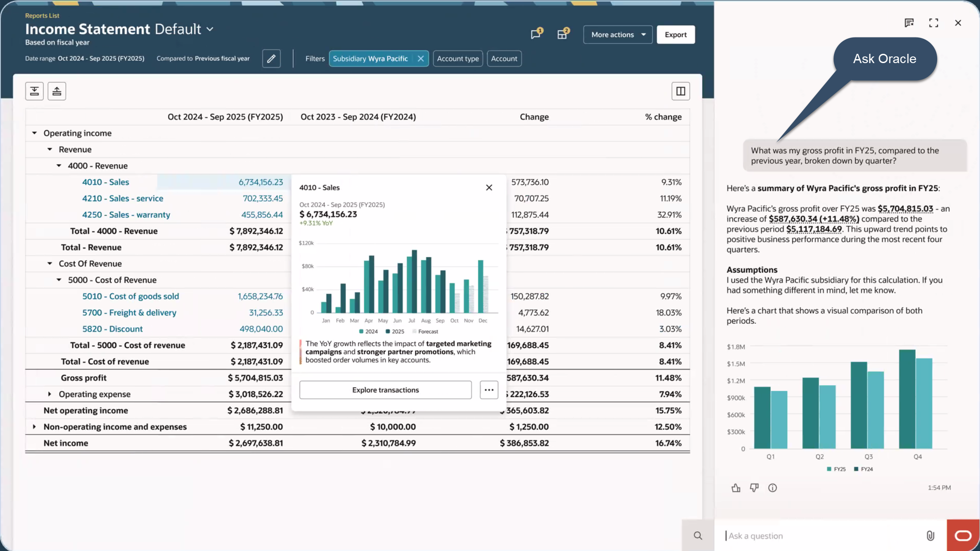Open the comments notification icon
Screen dimensions: 980x551
[536, 34]
